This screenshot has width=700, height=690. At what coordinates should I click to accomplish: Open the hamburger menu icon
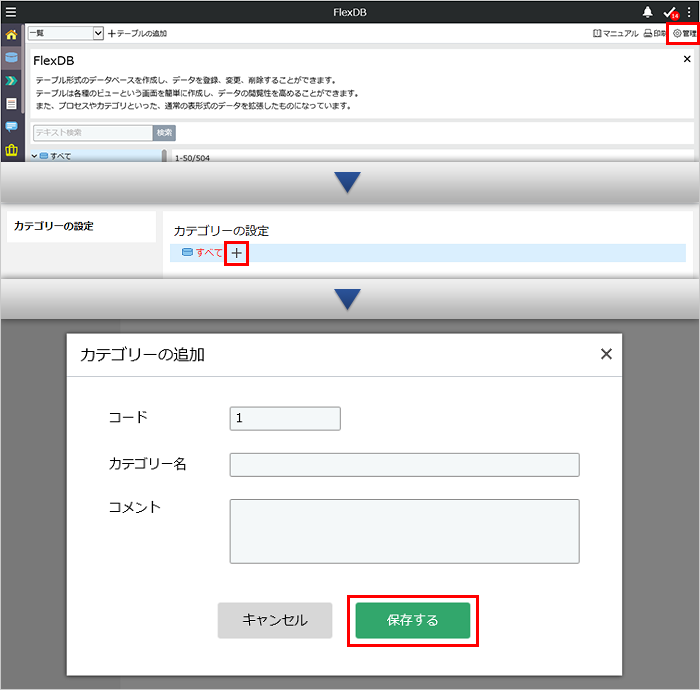coord(11,12)
